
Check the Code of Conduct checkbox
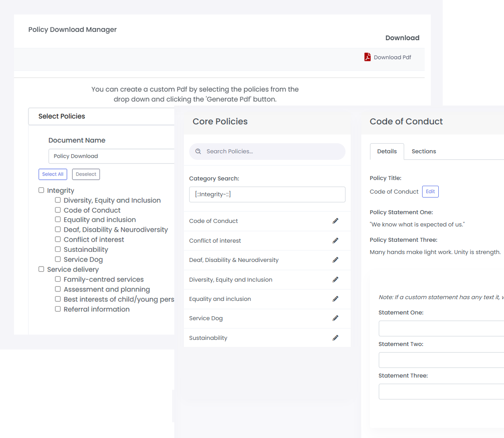point(58,210)
